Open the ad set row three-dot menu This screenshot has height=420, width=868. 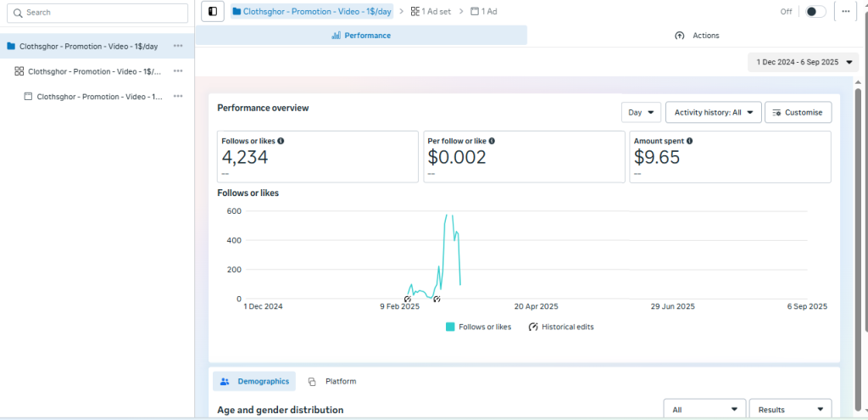point(178,71)
